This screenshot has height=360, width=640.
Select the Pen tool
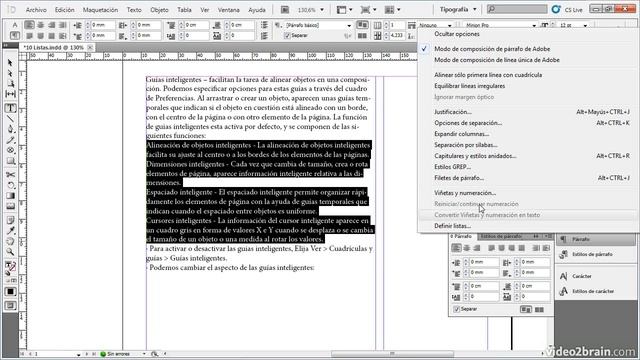(10, 129)
